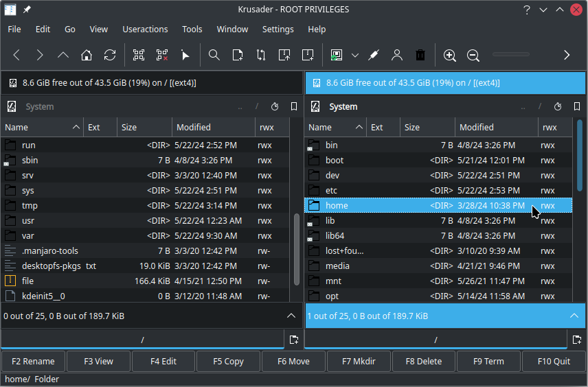Viewport: 588px width, 387px height.
Task: Click the F5 Copy button
Action: coord(228,361)
